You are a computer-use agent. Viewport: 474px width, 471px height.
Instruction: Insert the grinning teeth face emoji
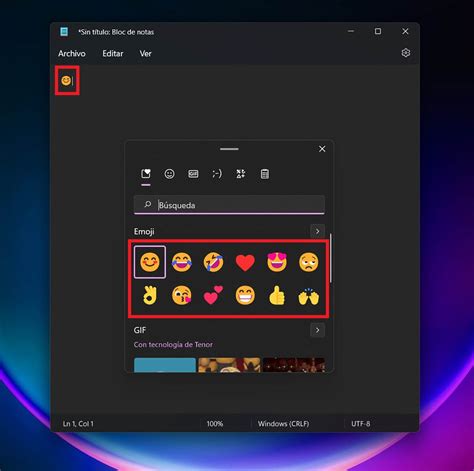point(245,295)
